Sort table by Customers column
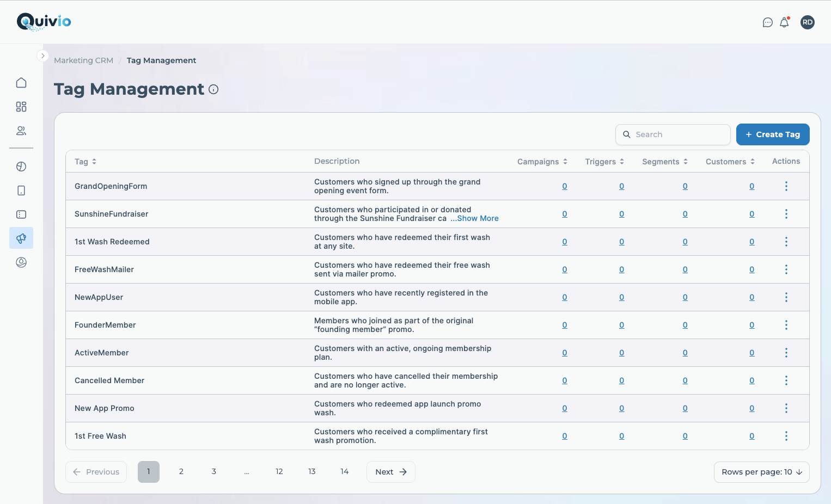This screenshot has width=831, height=504. click(x=730, y=162)
